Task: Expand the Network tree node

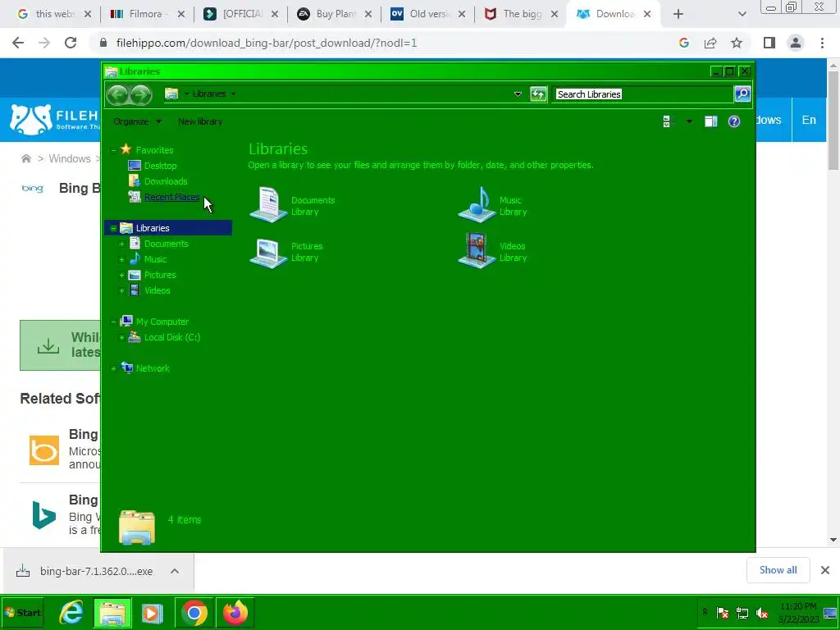Action: pyautogui.click(x=113, y=368)
